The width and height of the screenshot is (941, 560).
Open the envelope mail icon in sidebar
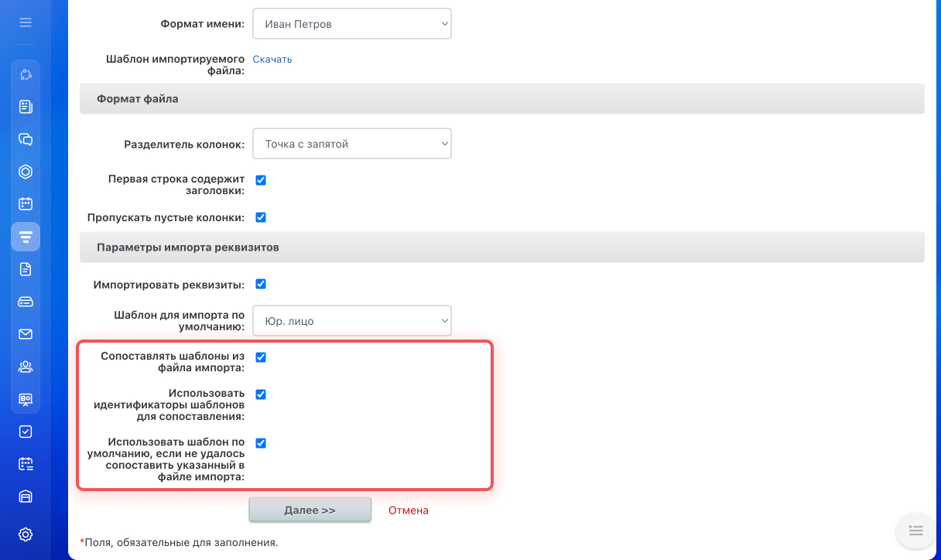click(x=26, y=334)
